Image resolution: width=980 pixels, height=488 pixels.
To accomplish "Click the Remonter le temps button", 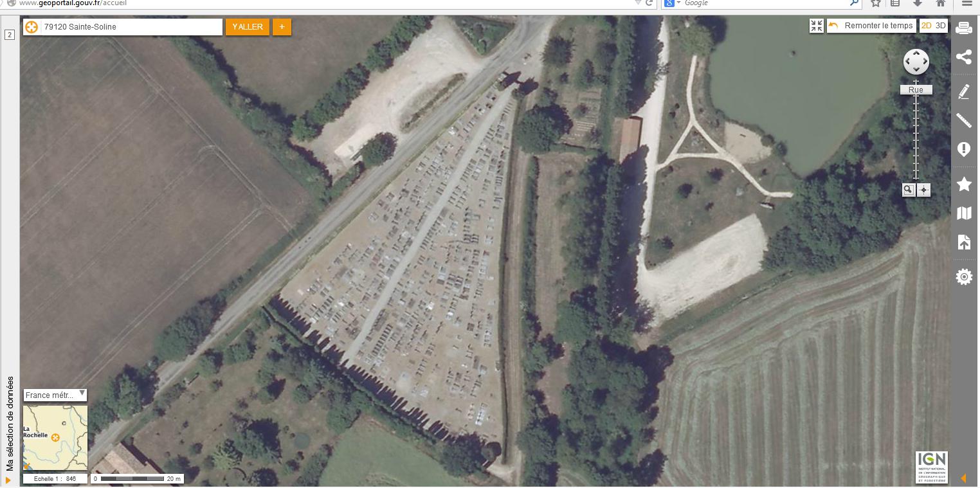I will pyautogui.click(x=872, y=26).
